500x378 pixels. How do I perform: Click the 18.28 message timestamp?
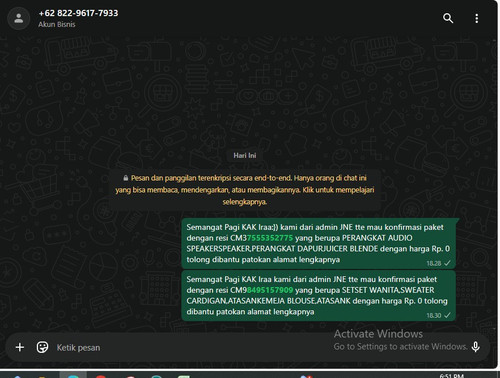coord(434,263)
